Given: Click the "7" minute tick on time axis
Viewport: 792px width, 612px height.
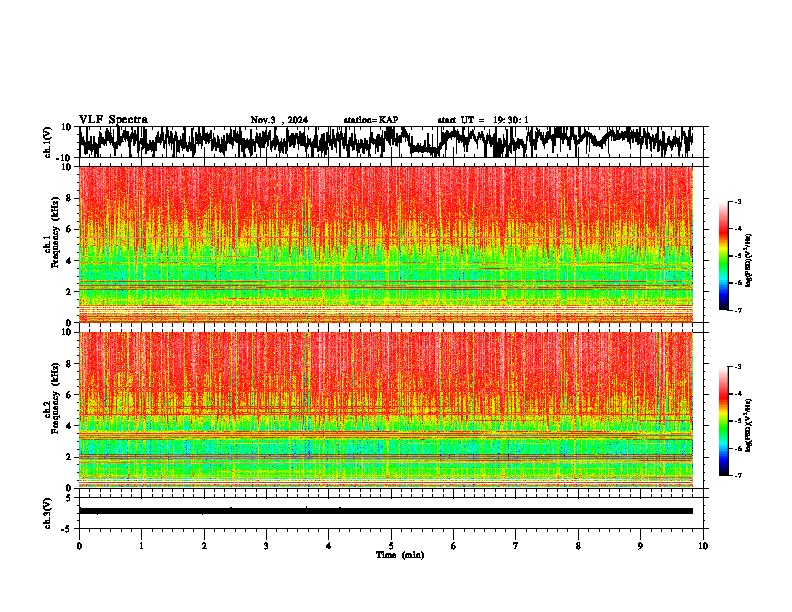Looking at the screenshot, I should [x=516, y=545].
